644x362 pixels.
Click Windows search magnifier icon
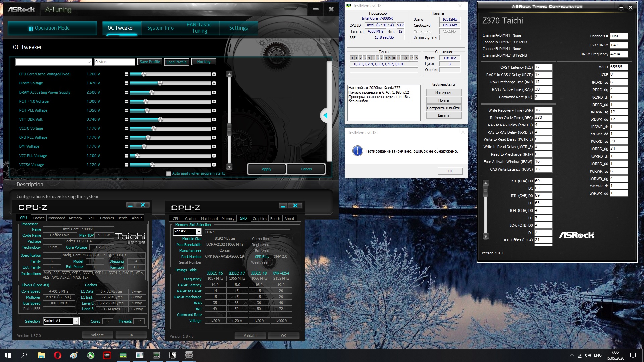[x=24, y=355]
